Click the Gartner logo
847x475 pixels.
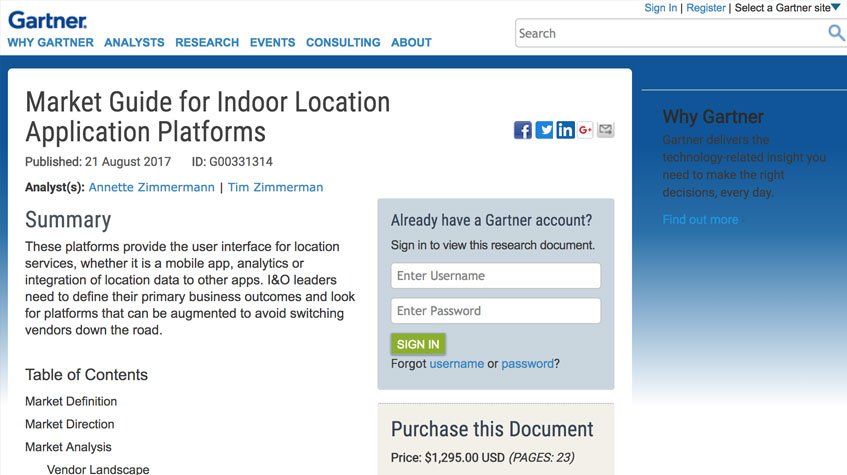tap(48, 21)
